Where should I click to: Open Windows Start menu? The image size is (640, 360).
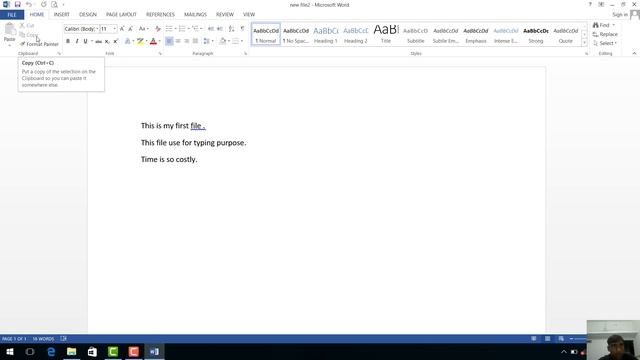9,352
